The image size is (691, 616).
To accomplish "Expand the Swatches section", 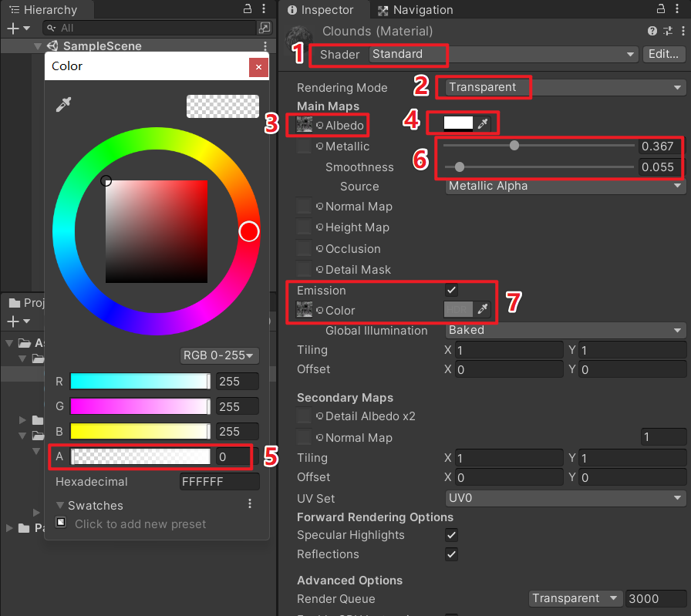I will (x=62, y=505).
